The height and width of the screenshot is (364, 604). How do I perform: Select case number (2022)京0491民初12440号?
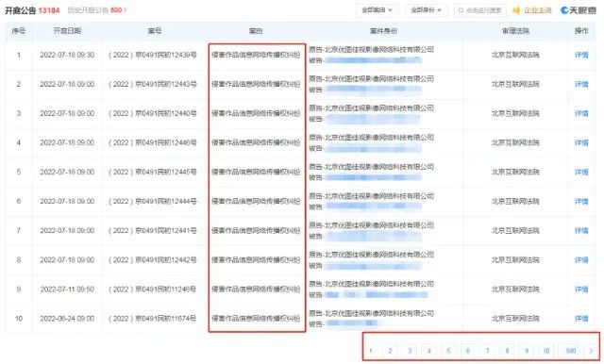[153, 113]
